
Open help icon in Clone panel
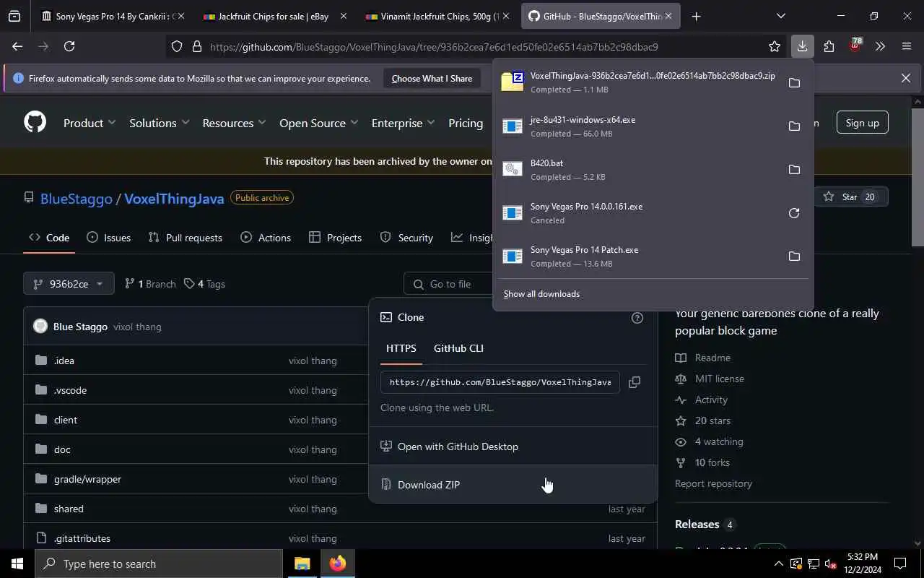pyautogui.click(x=637, y=317)
